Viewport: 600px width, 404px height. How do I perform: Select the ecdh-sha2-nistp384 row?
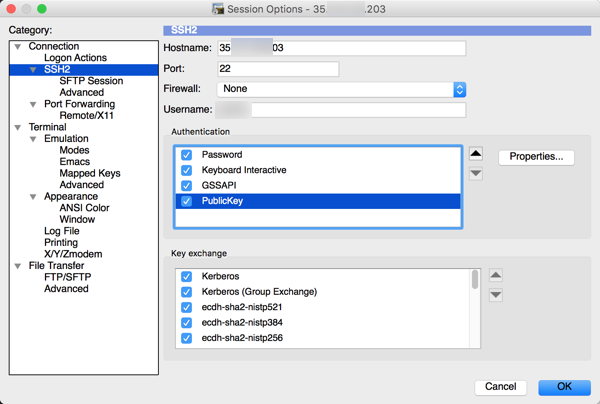pos(323,323)
